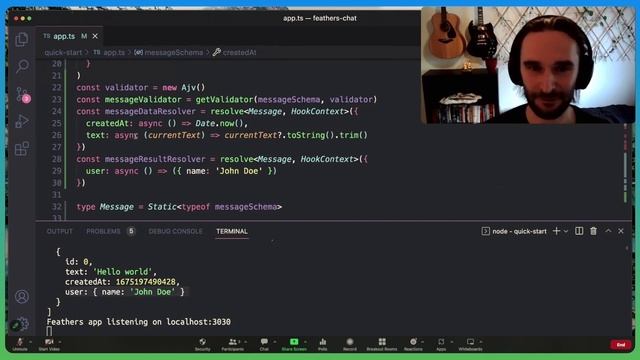Click the quick-start breadcrumb
Viewport: 640px width, 360px height.
pyautogui.click(x=63, y=52)
